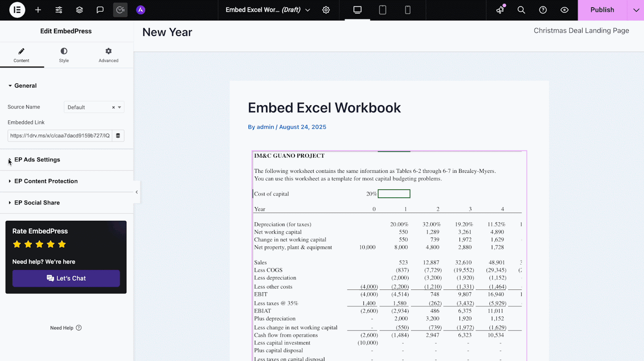Viewport: 644px width, 361px height.
Task: Open the Elementor logo menu
Action: (x=17, y=10)
